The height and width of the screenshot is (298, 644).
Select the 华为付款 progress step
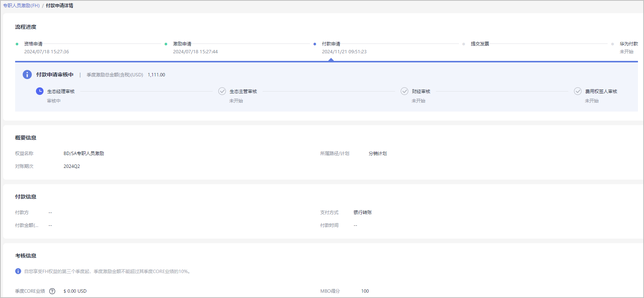click(x=628, y=44)
